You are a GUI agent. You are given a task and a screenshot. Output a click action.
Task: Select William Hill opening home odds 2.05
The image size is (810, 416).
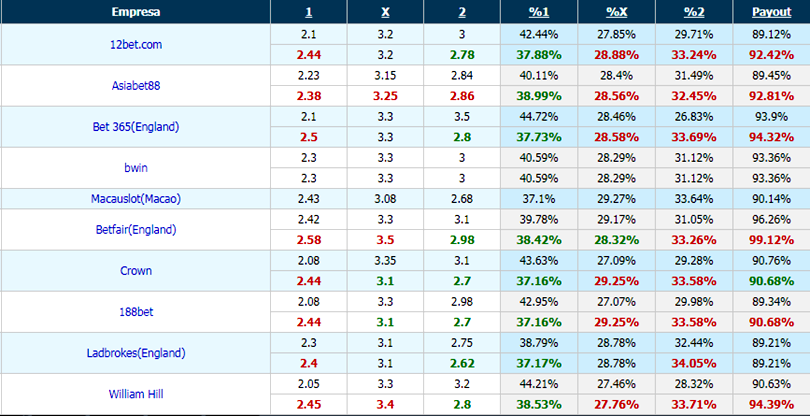[x=308, y=384]
